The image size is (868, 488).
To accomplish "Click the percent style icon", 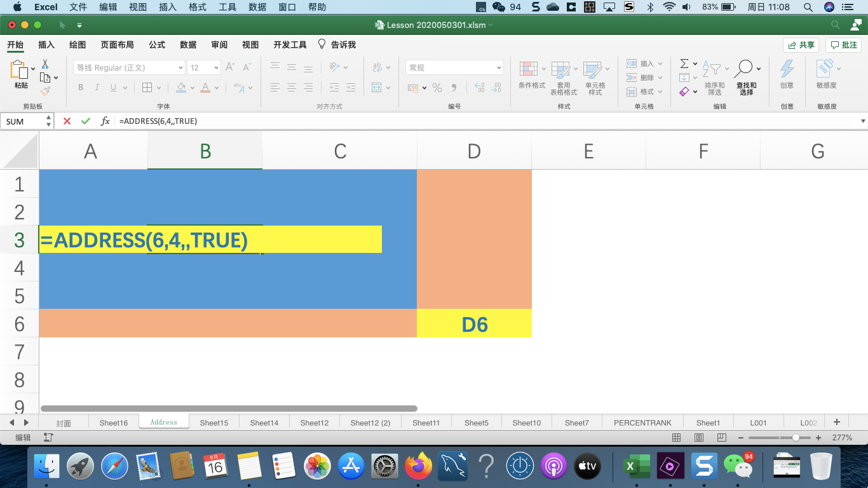I will point(437,88).
